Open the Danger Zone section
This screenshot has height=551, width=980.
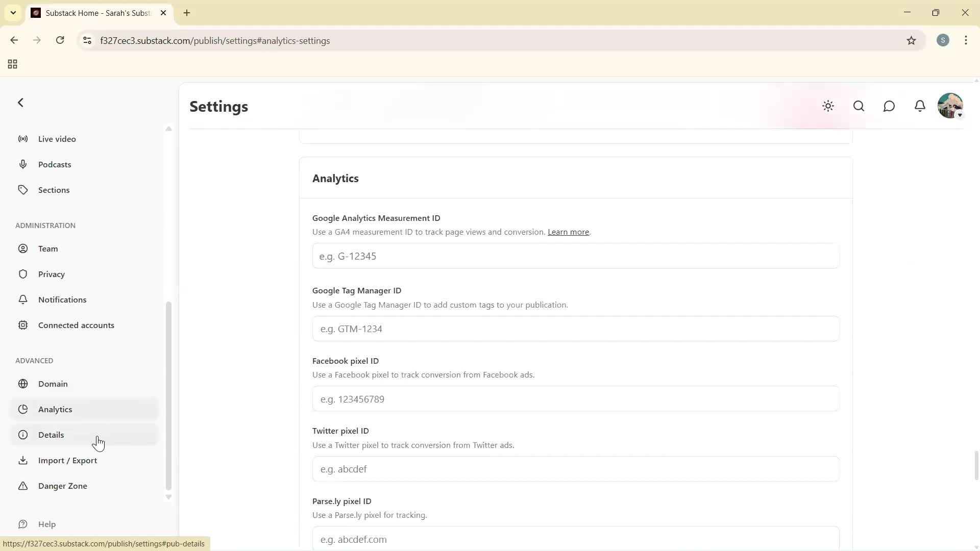click(62, 486)
